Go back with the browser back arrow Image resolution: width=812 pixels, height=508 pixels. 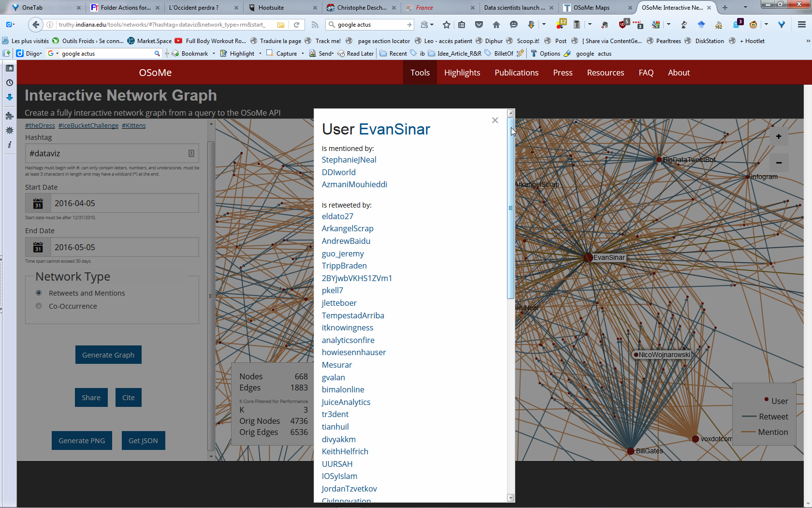(x=35, y=25)
